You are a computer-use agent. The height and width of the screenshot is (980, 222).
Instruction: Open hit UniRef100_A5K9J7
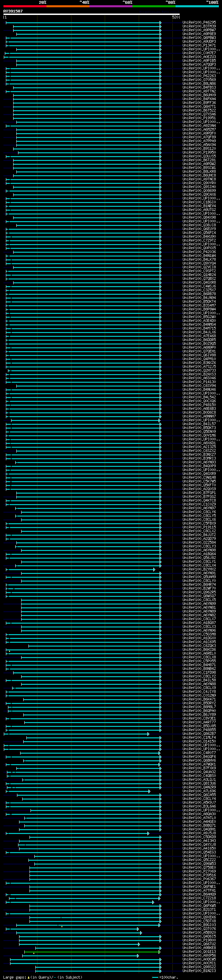199,802
